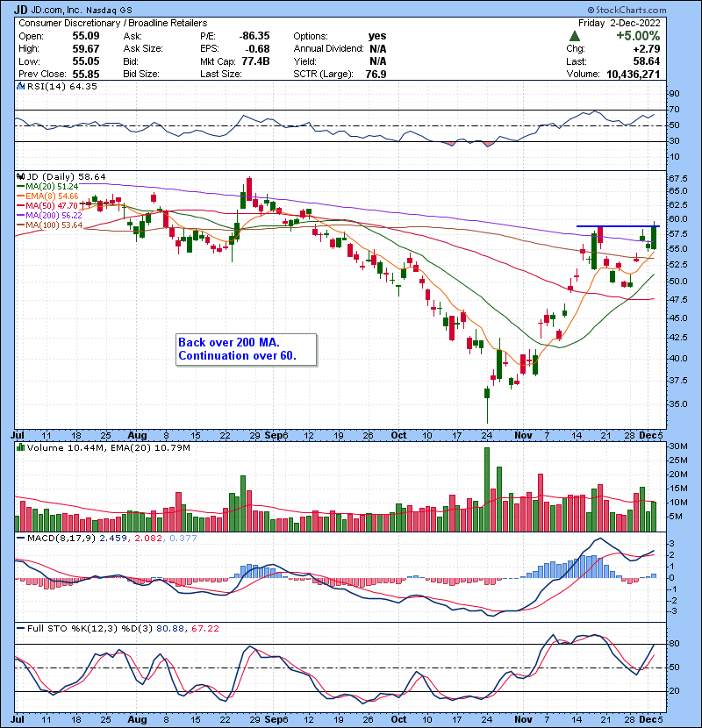Open the © StockCharts.com credit
This screenshot has height=728, width=702.
[627, 10]
